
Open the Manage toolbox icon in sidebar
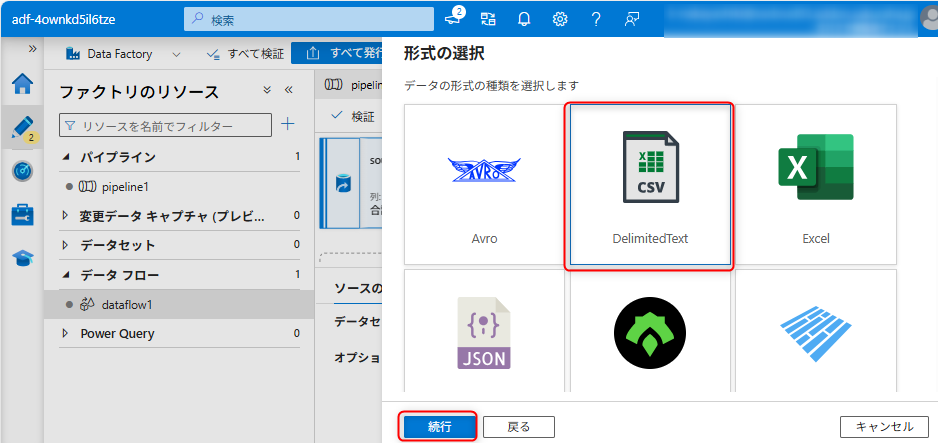tap(23, 215)
